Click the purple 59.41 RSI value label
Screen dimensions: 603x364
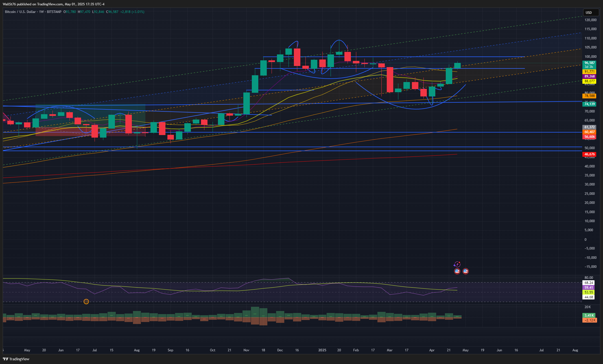click(589, 288)
